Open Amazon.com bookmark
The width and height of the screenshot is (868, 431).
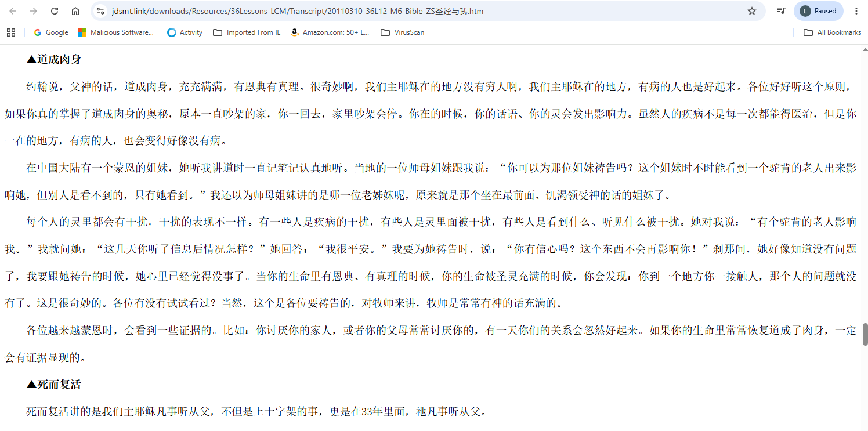coord(330,32)
